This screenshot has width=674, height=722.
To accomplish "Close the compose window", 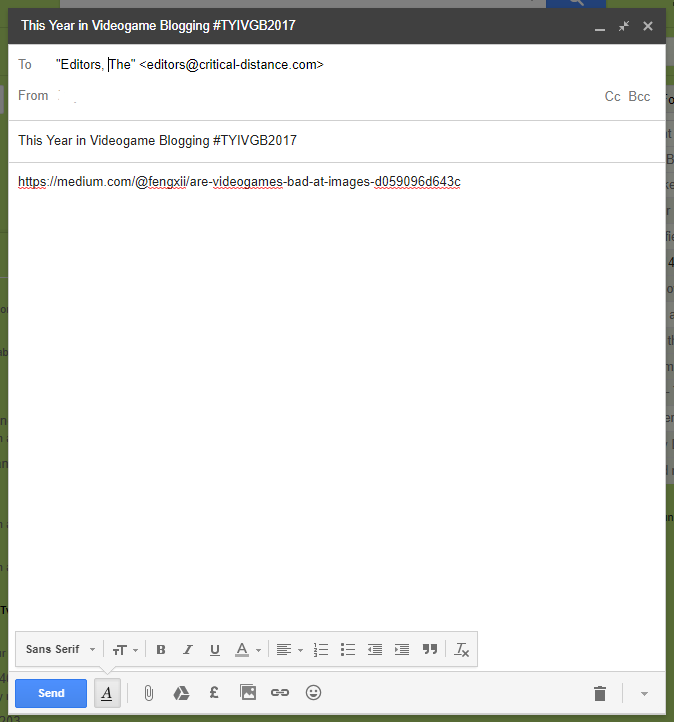I will [x=648, y=26].
